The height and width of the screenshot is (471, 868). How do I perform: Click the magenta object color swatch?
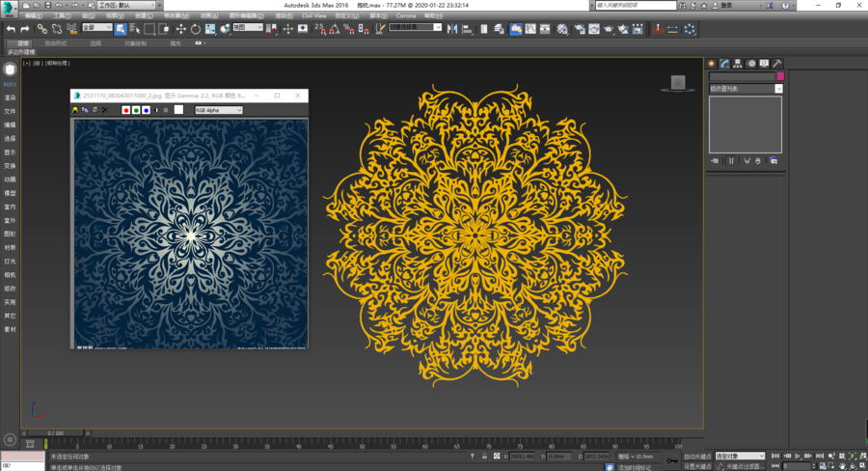click(780, 76)
